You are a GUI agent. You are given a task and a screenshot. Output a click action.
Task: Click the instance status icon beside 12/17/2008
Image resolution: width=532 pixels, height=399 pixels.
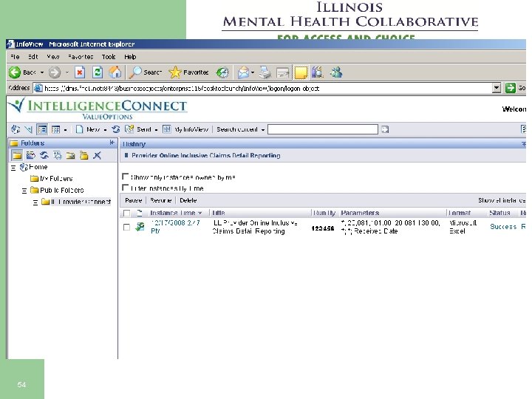click(x=140, y=226)
